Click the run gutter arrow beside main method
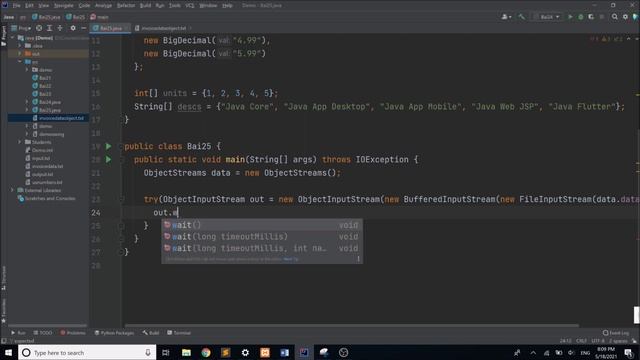The image size is (640, 360). 109,160
